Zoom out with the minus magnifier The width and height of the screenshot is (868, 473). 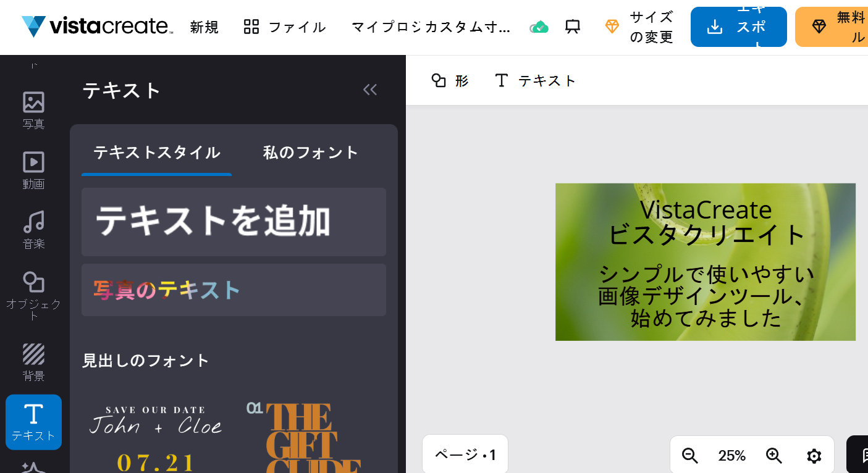[x=690, y=456]
